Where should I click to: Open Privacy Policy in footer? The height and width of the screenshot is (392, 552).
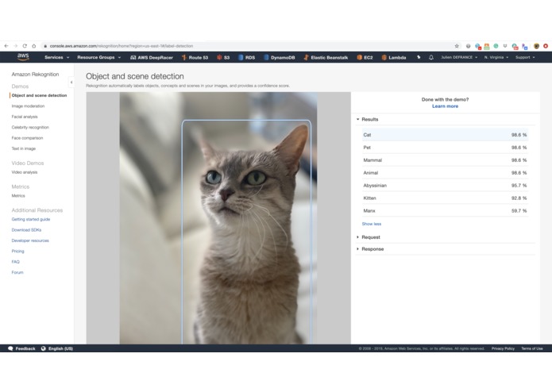(x=503, y=348)
